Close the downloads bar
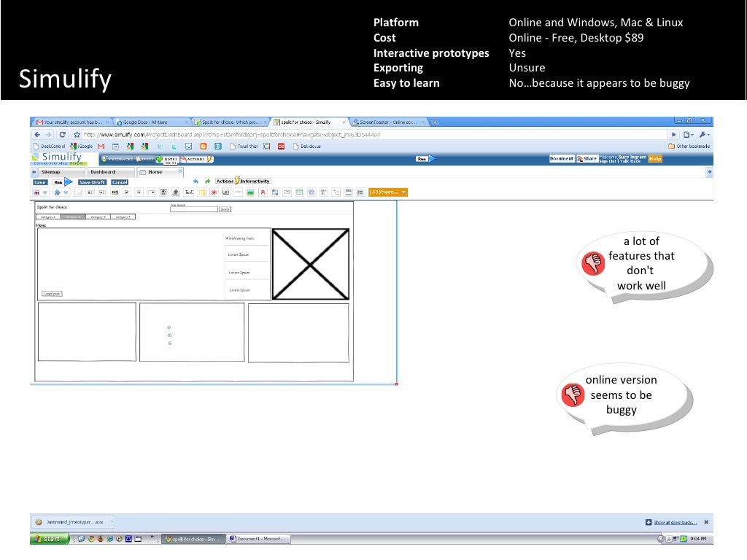 pyautogui.click(x=706, y=522)
